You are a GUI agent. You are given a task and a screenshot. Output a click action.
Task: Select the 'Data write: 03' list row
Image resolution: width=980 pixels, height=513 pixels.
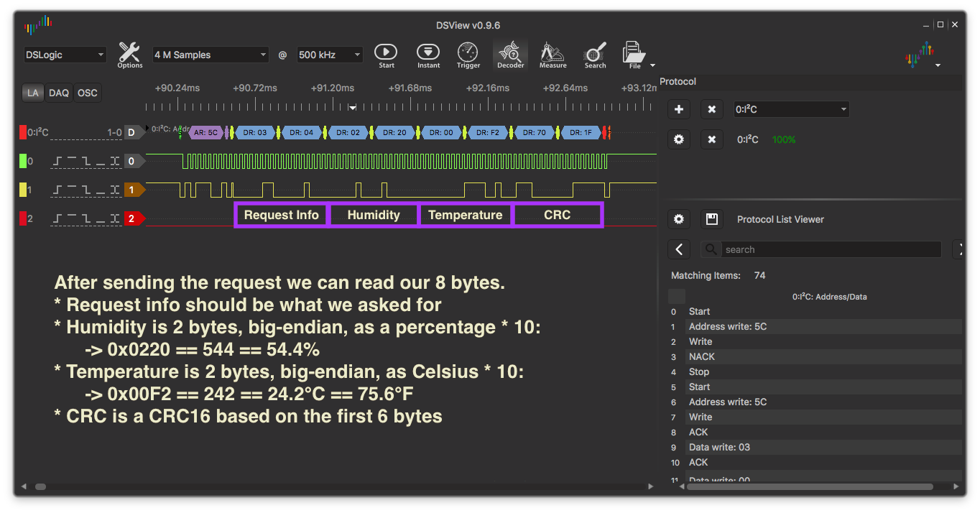click(719, 447)
